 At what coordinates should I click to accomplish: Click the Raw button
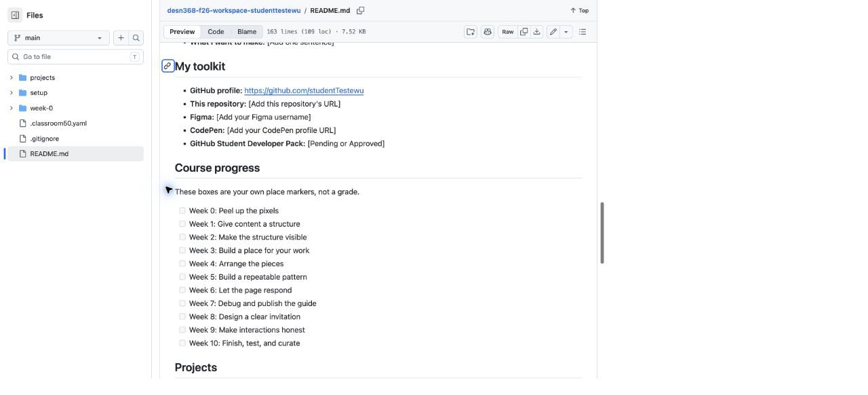tap(507, 32)
